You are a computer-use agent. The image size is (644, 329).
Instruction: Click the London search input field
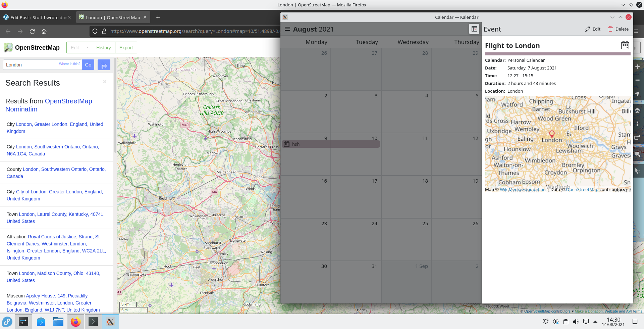42,65
